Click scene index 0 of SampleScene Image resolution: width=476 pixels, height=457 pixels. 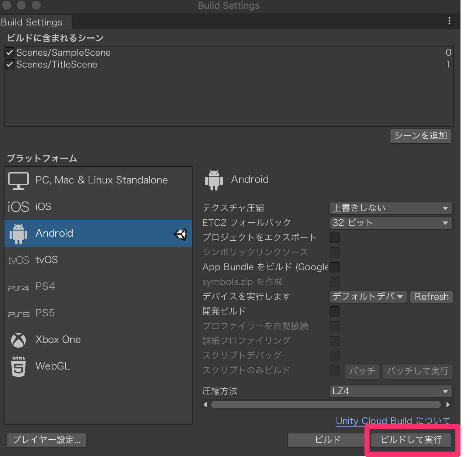(448, 53)
